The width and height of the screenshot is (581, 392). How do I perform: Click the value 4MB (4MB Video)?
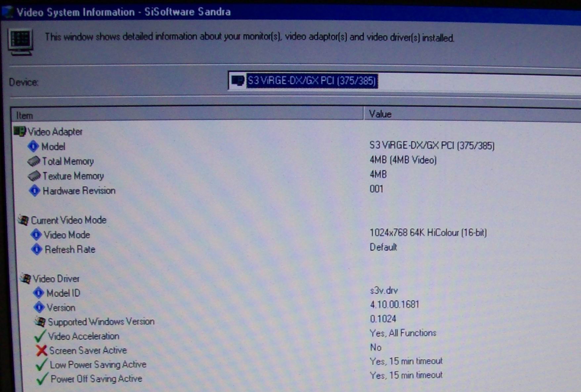pyautogui.click(x=403, y=160)
